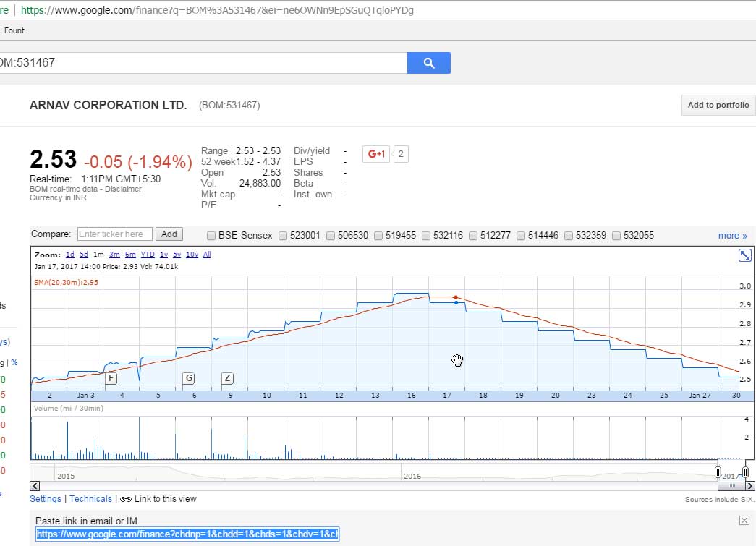Click Link to this view
The height and width of the screenshot is (546, 756).
(x=166, y=499)
